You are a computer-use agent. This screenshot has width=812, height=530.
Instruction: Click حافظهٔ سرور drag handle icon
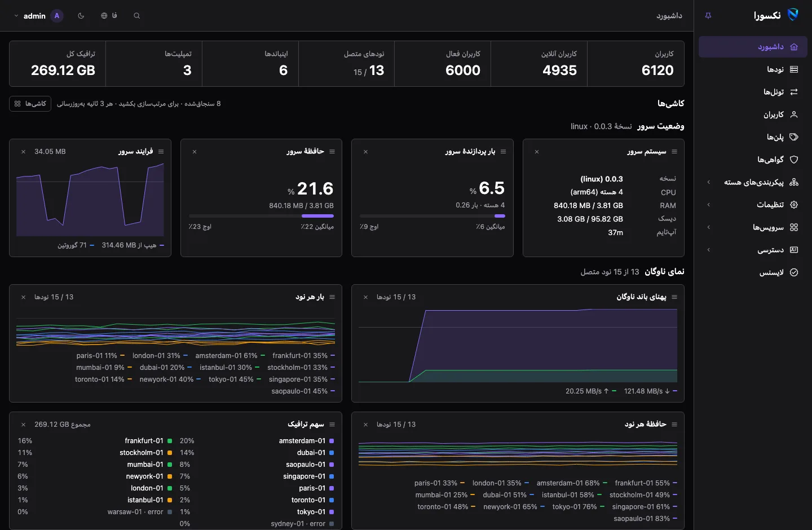(x=332, y=152)
